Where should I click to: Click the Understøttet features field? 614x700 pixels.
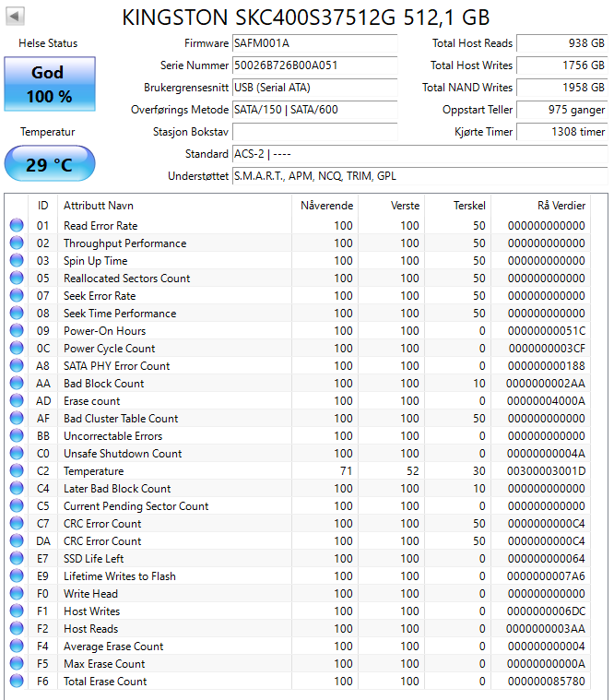(x=419, y=176)
